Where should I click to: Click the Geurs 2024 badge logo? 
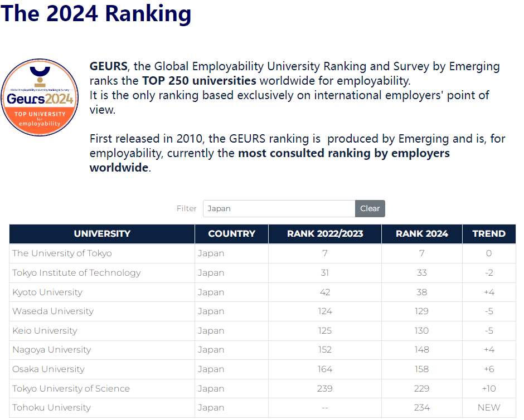(40, 97)
